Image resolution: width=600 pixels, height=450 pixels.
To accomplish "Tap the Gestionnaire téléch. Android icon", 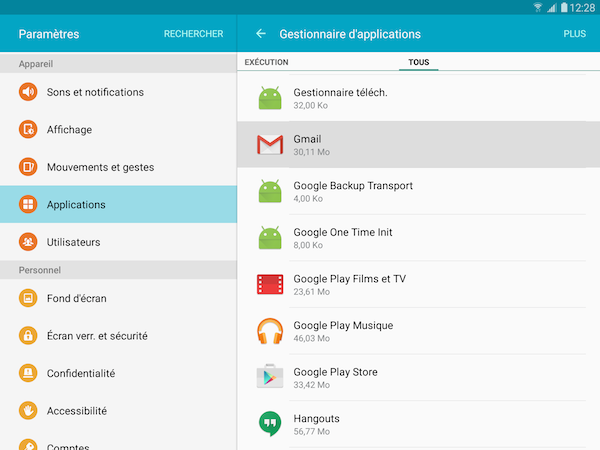I will pyautogui.click(x=270, y=98).
